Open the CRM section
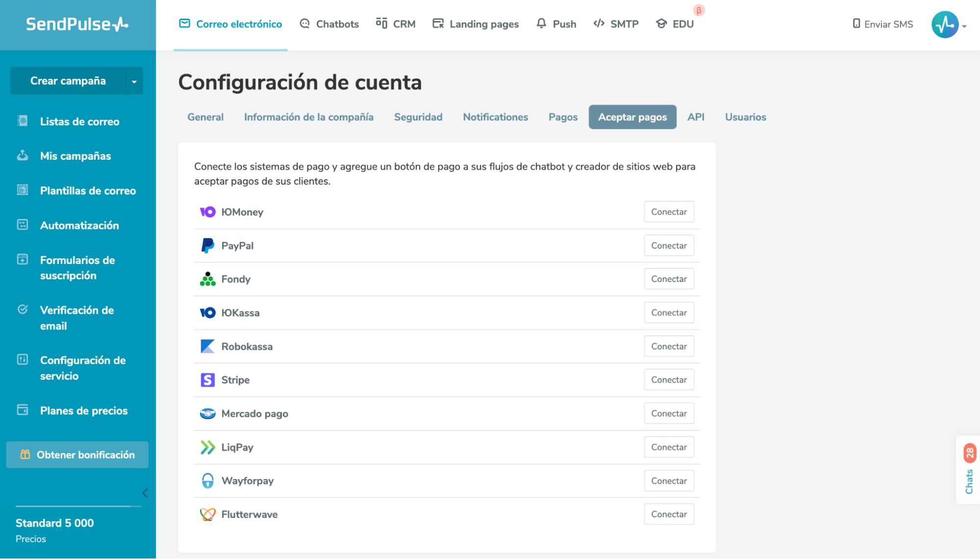Image resolution: width=980 pixels, height=559 pixels. coord(396,24)
